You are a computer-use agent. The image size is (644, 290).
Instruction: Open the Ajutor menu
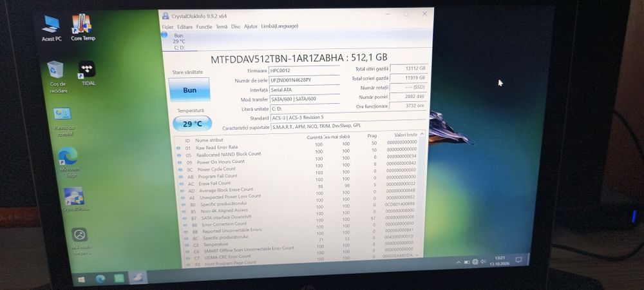point(251,26)
